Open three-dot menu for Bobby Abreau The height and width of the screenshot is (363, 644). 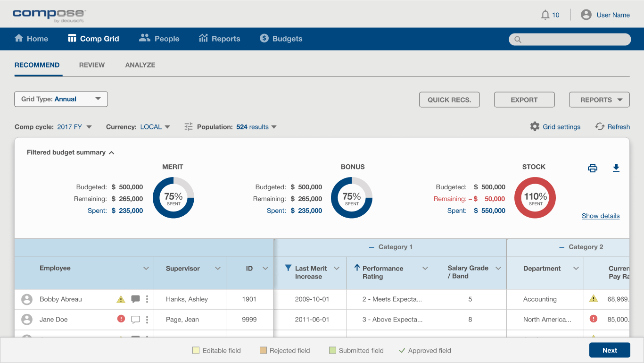coord(147,299)
